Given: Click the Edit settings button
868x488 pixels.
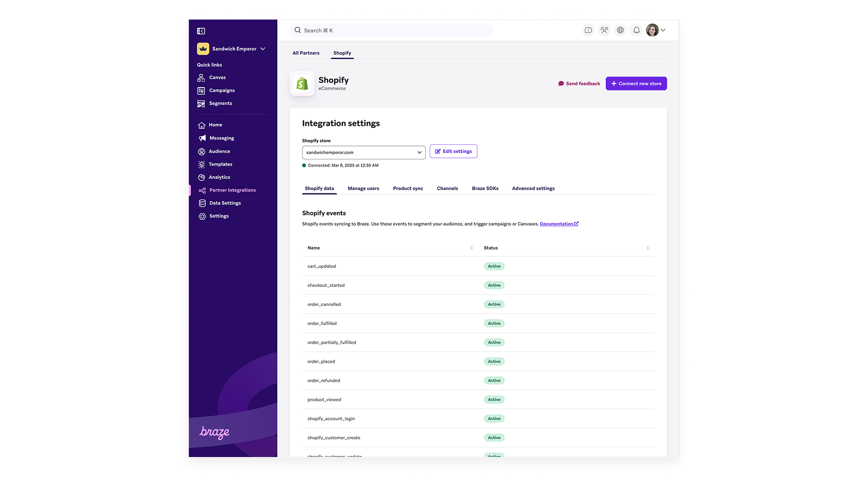Looking at the screenshot, I should 454,151.
